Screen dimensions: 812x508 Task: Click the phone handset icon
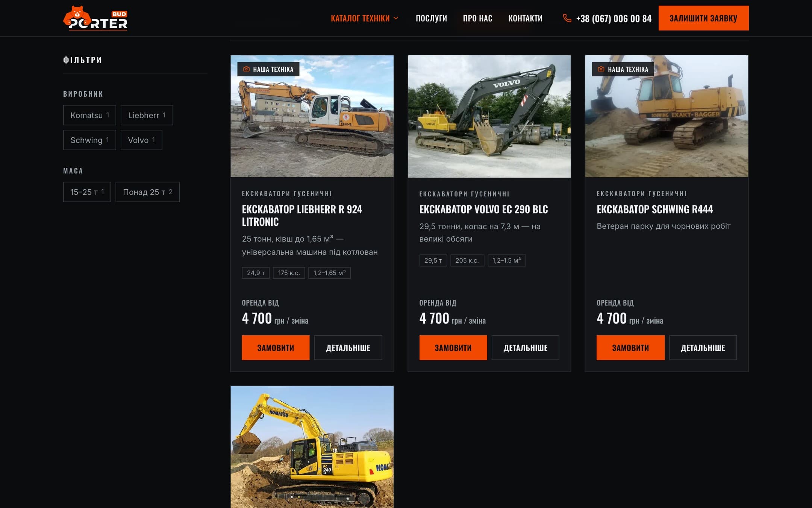[567, 18]
